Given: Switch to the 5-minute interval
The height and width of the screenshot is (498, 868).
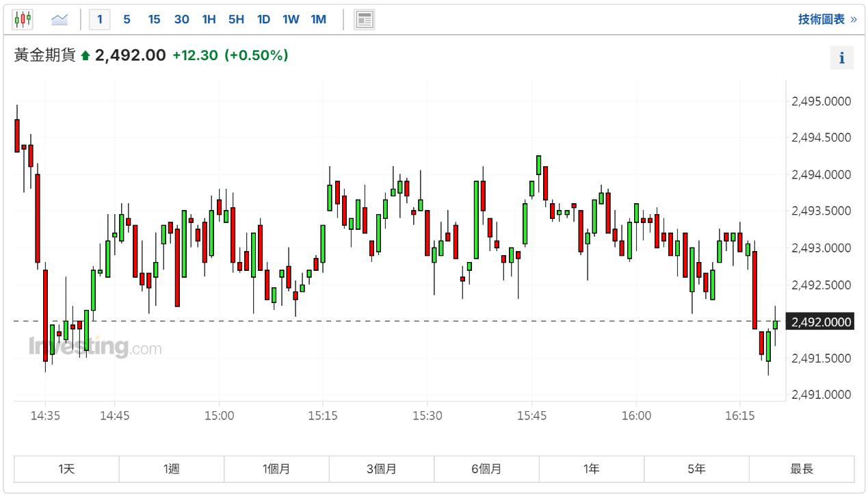Looking at the screenshot, I should coord(127,19).
